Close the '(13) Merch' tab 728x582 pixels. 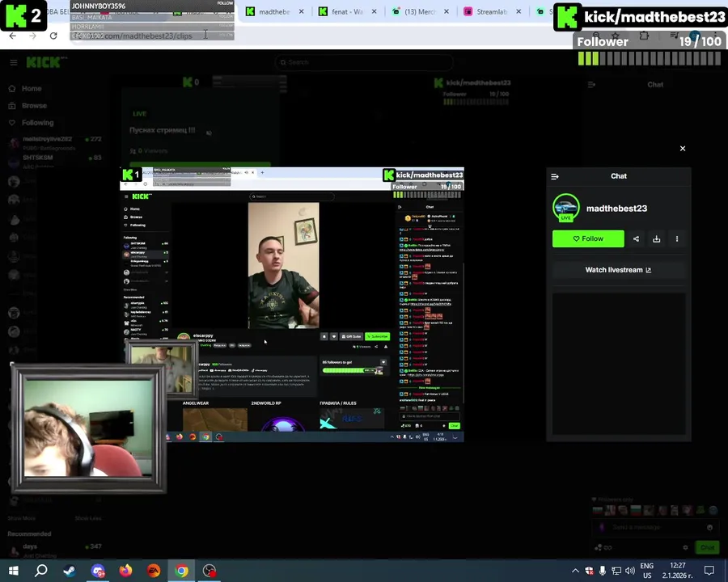(x=447, y=11)
